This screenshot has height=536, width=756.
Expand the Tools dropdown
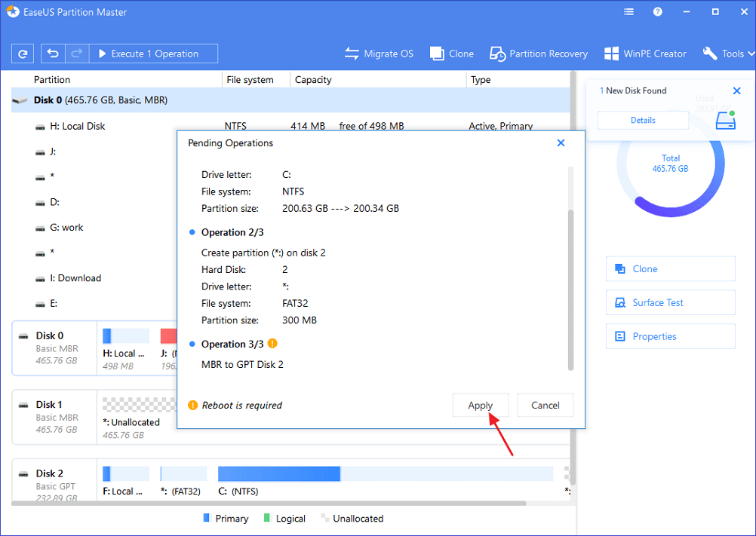click(x=729, y=54)
